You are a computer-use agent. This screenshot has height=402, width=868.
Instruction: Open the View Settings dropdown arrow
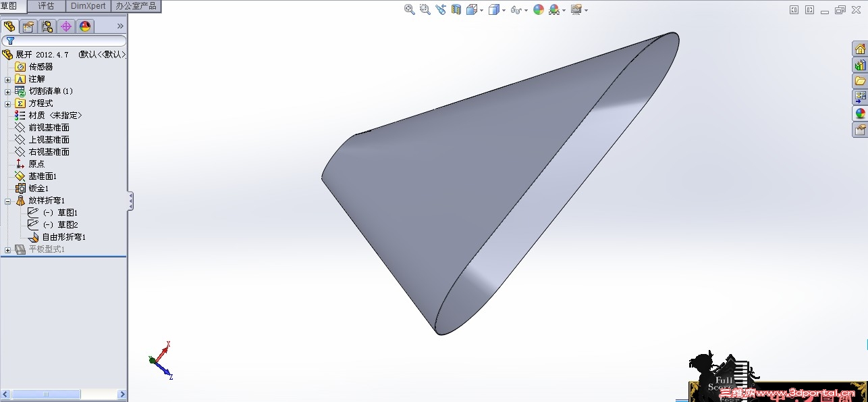pyautogui.click(x=586, y=10)
